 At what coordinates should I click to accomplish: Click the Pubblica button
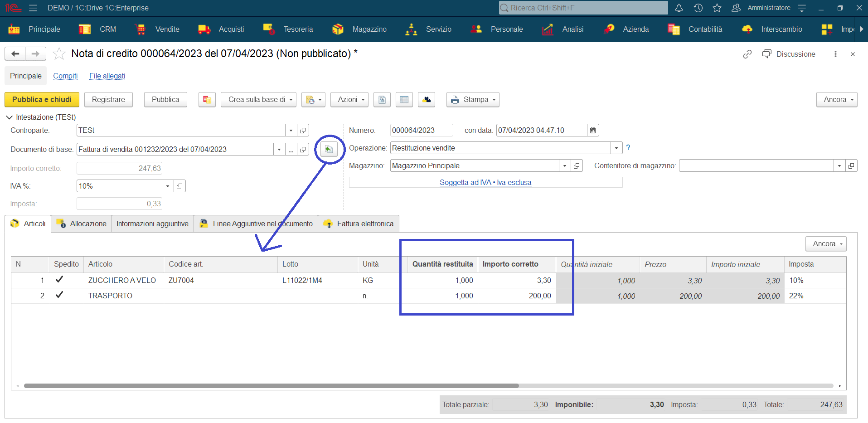165,100
